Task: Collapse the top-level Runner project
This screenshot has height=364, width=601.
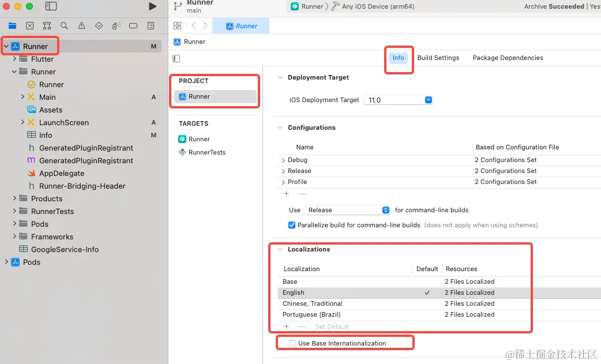Action: pos(6,46)
